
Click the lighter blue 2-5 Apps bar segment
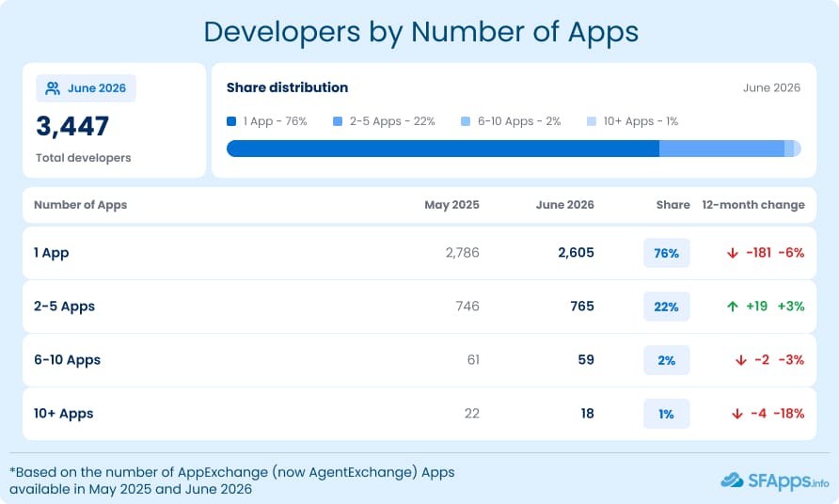721,149
